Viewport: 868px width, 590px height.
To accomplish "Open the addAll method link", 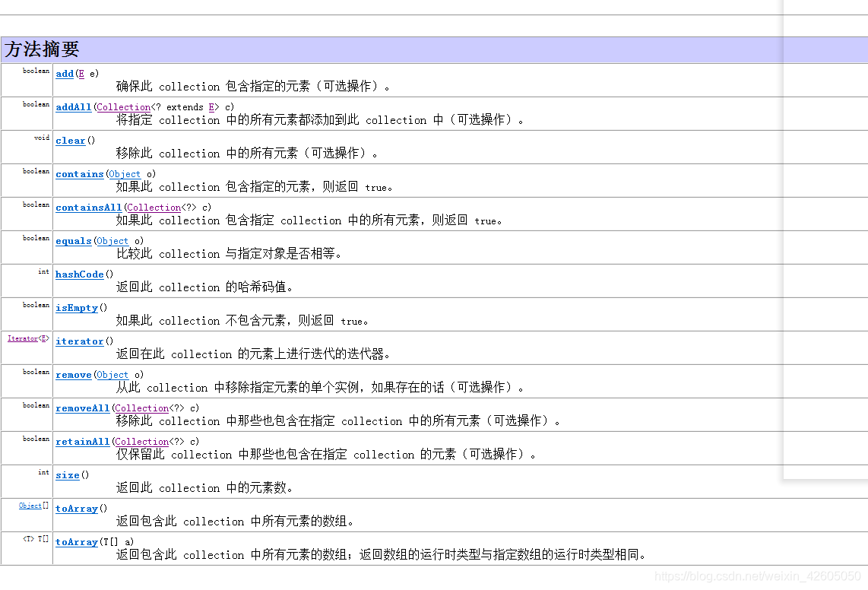I will 73,107.
